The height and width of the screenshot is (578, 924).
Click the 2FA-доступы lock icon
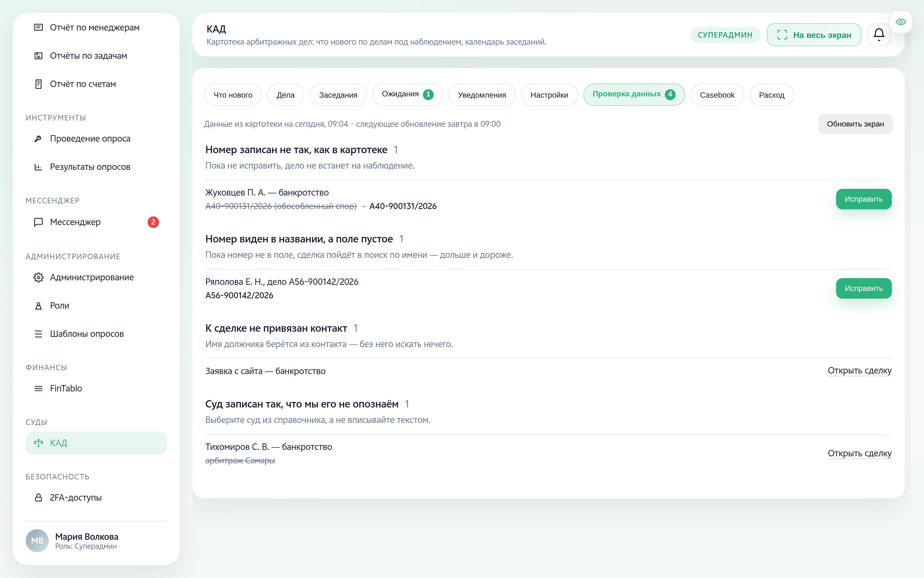click(x=38, y=498)
